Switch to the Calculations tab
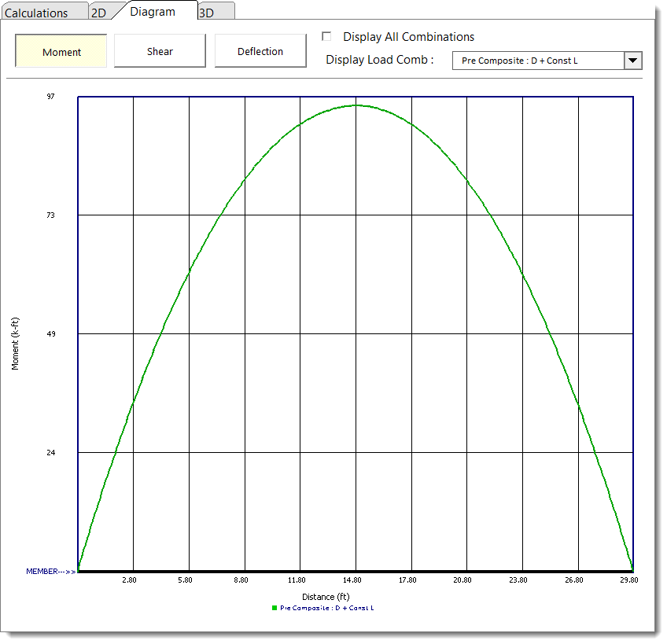 pyautogui.click(x=36, y=13)
